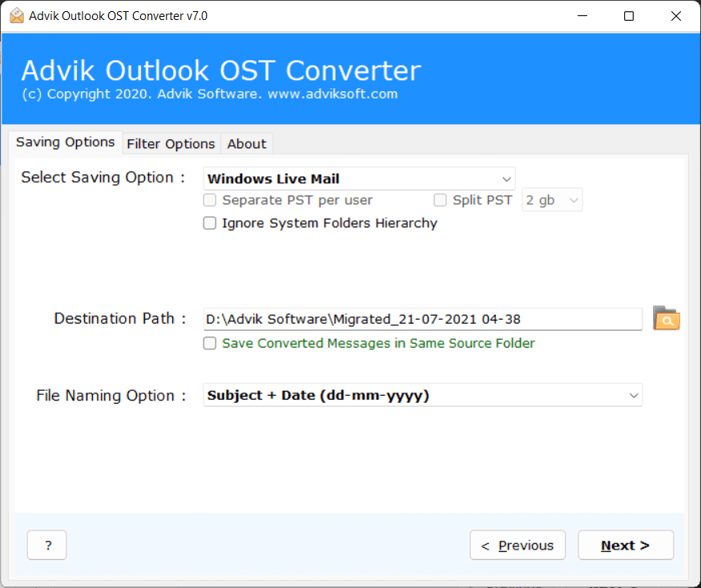Close the Advik Outlook OST Converter window
The height and width of the screenshot is (588, 701).
pos(676,16)
